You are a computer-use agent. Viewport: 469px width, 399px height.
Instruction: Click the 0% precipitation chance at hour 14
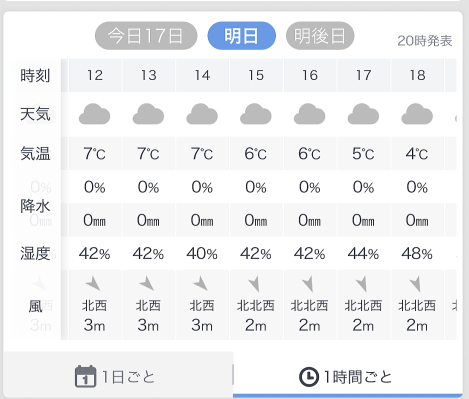pos(202,187)
